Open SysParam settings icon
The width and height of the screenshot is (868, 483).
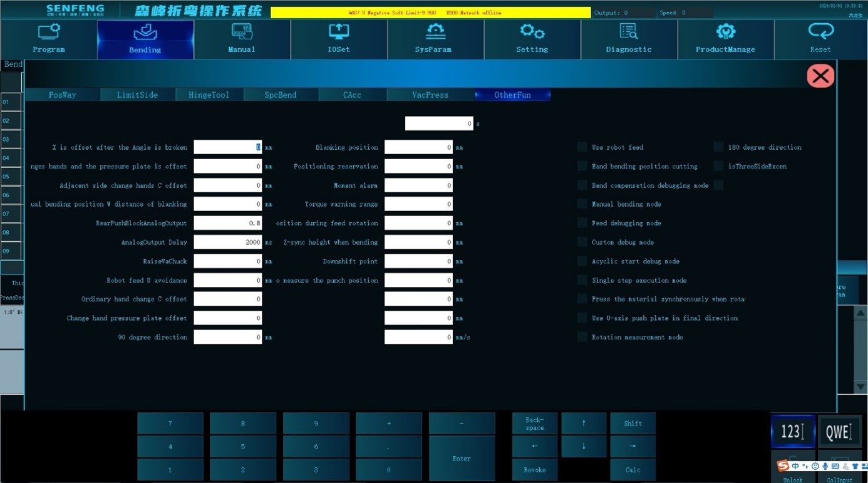(x=435, y=31)
